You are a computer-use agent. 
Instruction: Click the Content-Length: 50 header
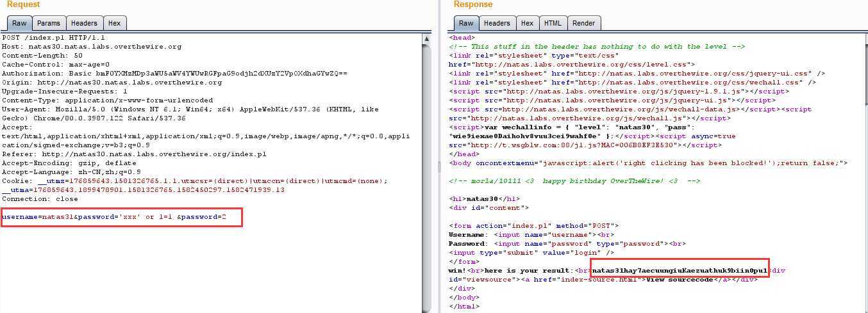pos(42,56)
